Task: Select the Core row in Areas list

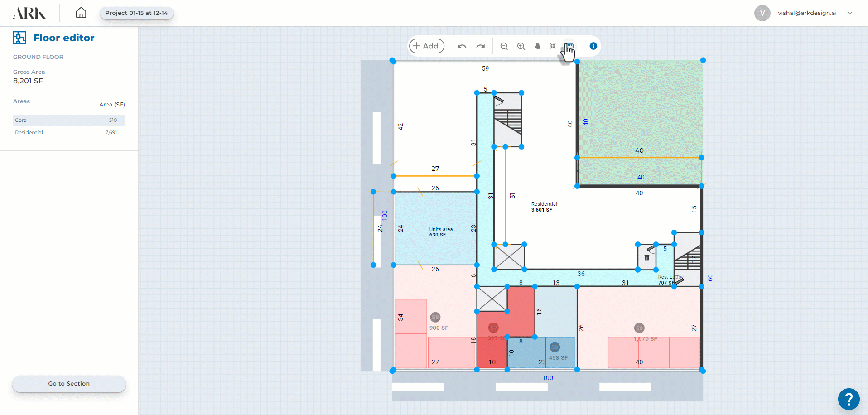Action: tap(69, 120)
